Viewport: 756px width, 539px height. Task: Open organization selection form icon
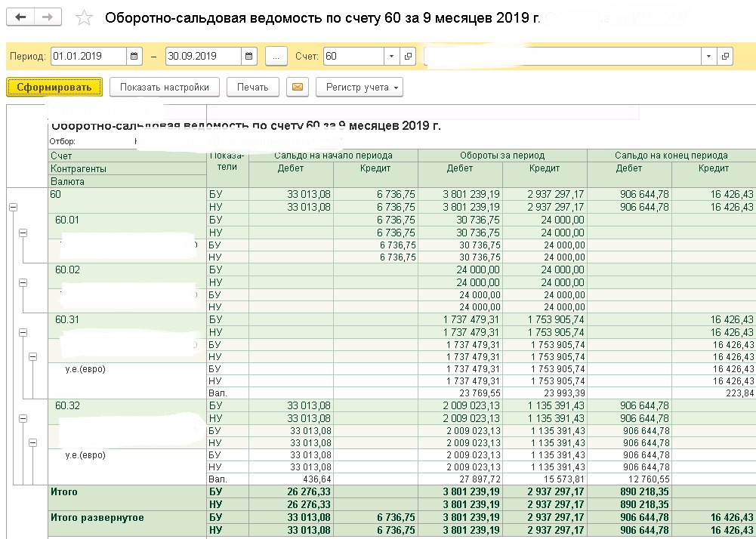pyautogui.click(x=725, y=57)
